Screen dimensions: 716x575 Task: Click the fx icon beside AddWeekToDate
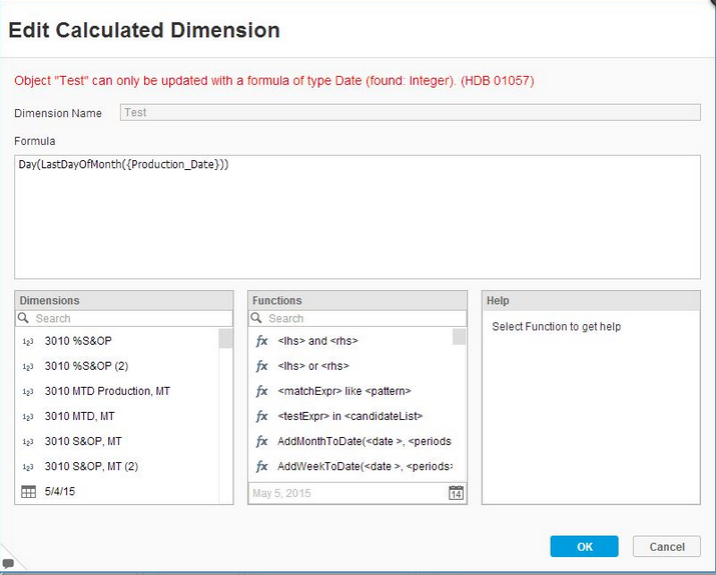[x=262, y=466]
